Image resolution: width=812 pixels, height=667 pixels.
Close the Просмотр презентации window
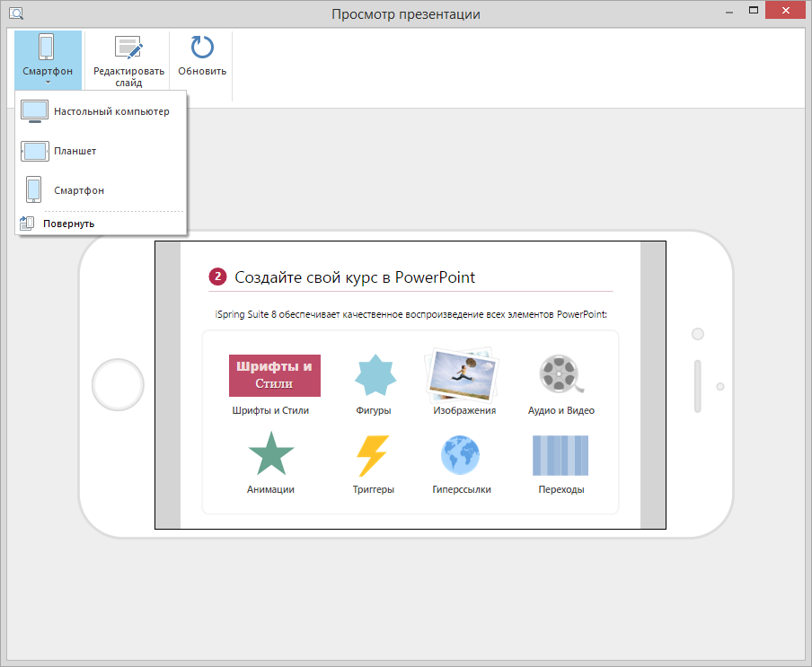coord(786,11)
